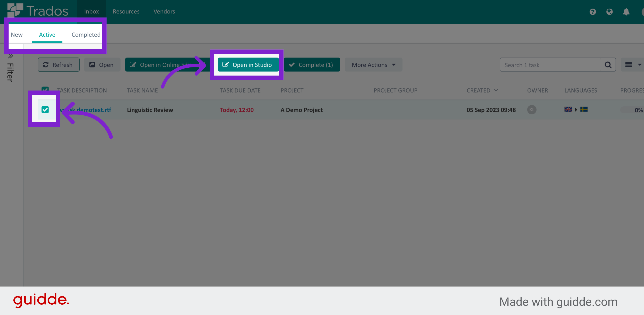Viewport: 644px width, 315px height.
Task: Click the A Demo Project cell
Action: coord(302,110)
